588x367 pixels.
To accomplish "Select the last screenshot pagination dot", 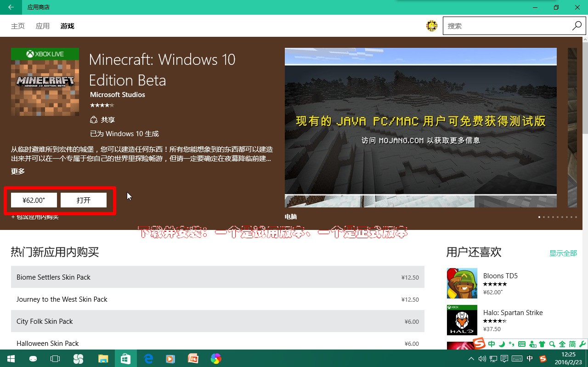I will [576, 217].
